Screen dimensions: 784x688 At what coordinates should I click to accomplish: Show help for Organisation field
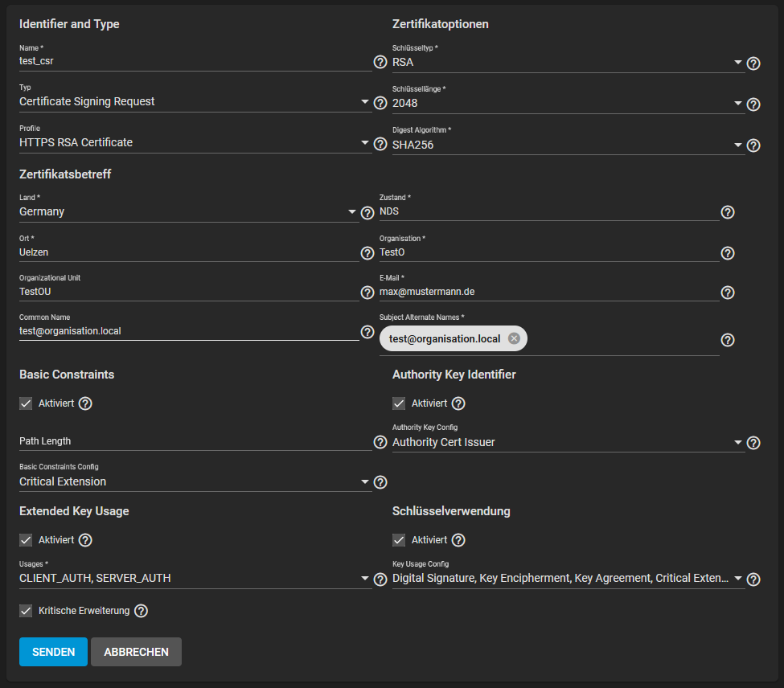point(727,253)
